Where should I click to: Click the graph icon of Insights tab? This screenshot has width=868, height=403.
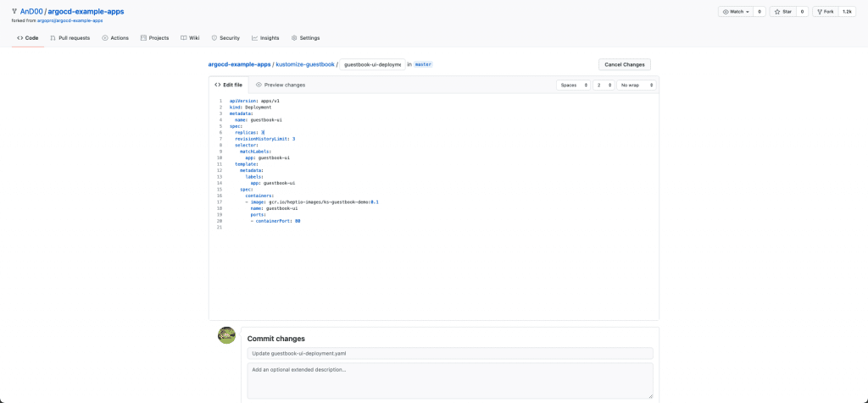coord(254,38)
